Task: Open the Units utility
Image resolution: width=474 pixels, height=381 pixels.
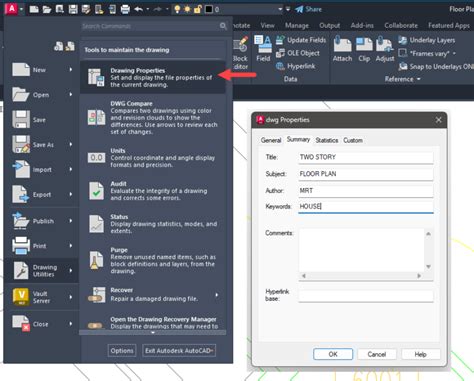Action: click(x=153, y=158)
